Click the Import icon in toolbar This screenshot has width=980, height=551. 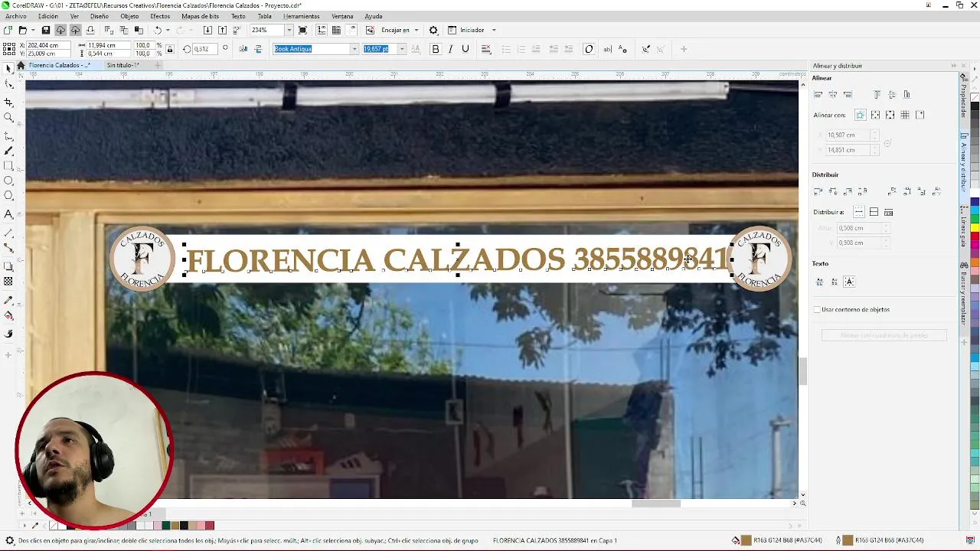click(207, 30)
